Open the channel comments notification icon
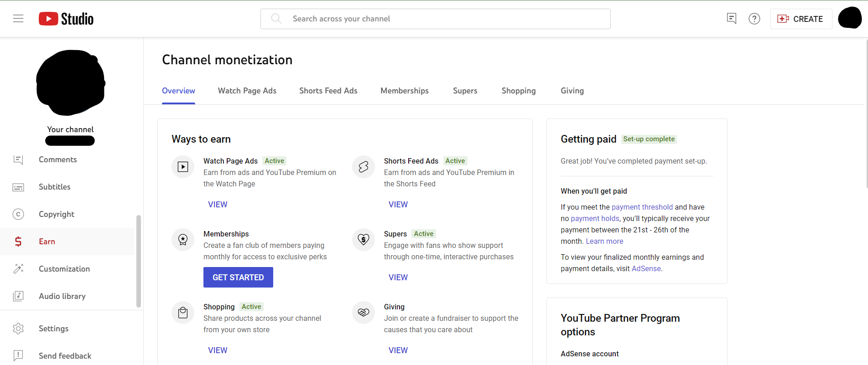This screenshot has height=365, width=868. coord(732,19)
